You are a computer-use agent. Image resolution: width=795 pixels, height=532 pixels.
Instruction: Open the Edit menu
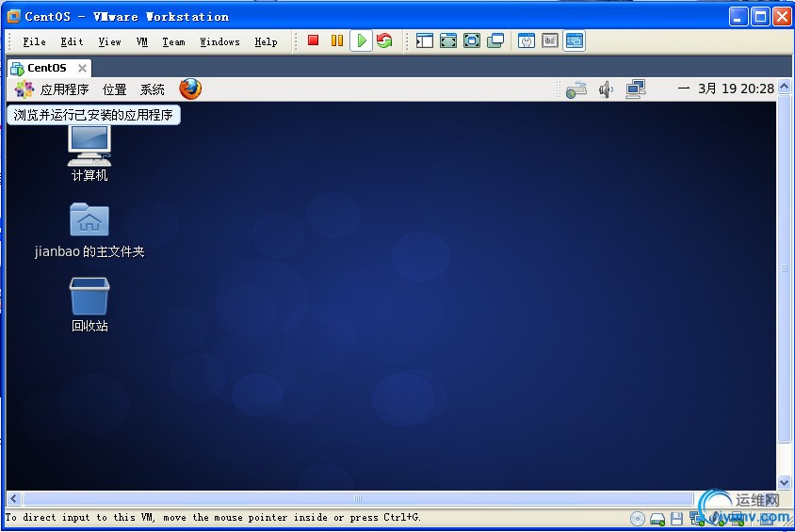pyautogui.click(x=72, y=42)
